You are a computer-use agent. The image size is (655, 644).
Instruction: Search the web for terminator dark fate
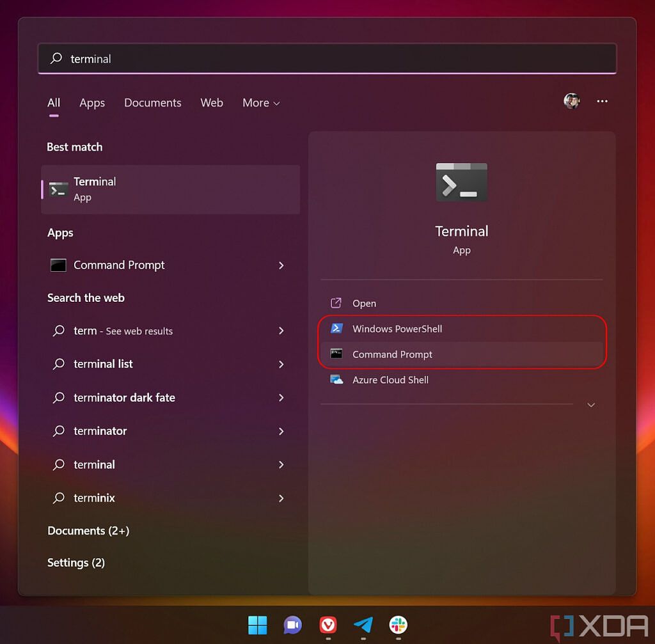(124, 397)
